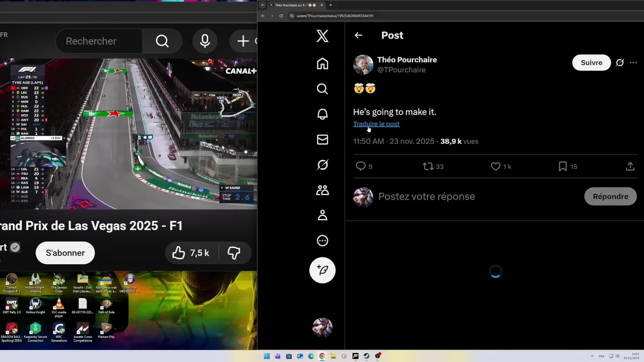This screenshot has width=644, height=362.
Task: Go back with Post header arrow
Action: 358,35
